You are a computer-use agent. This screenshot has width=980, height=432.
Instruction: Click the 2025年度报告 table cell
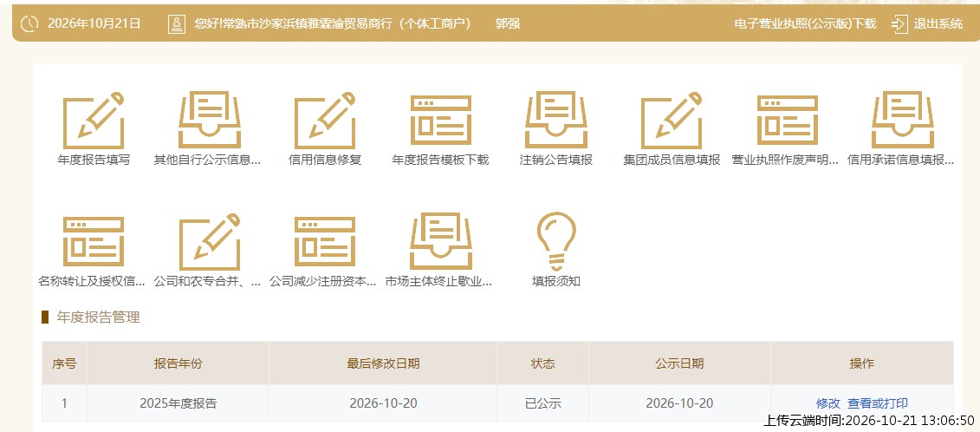(178, 403)
